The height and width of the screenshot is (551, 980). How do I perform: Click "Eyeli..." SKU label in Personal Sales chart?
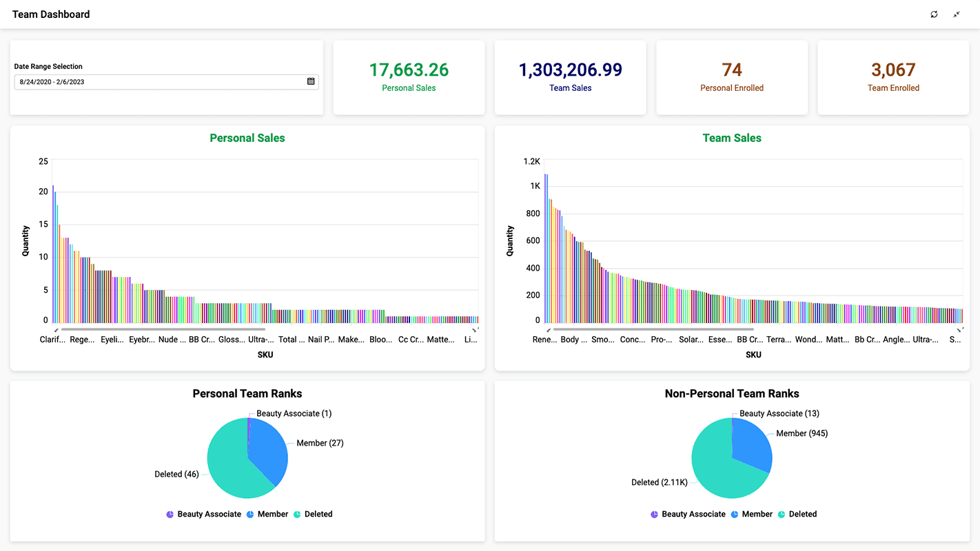click(x=112, y=340)
